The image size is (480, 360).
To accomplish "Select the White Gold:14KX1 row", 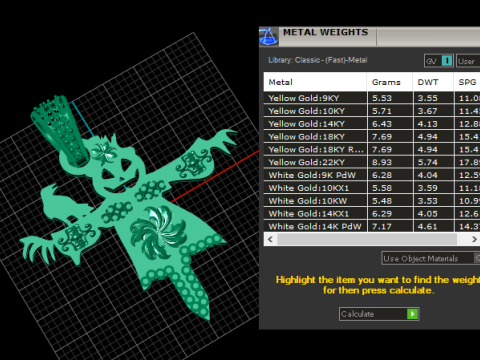I will pos(372,213).
